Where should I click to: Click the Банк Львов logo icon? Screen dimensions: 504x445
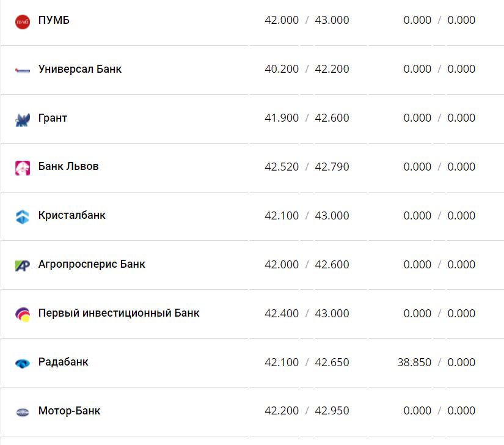tap(23, 167)
